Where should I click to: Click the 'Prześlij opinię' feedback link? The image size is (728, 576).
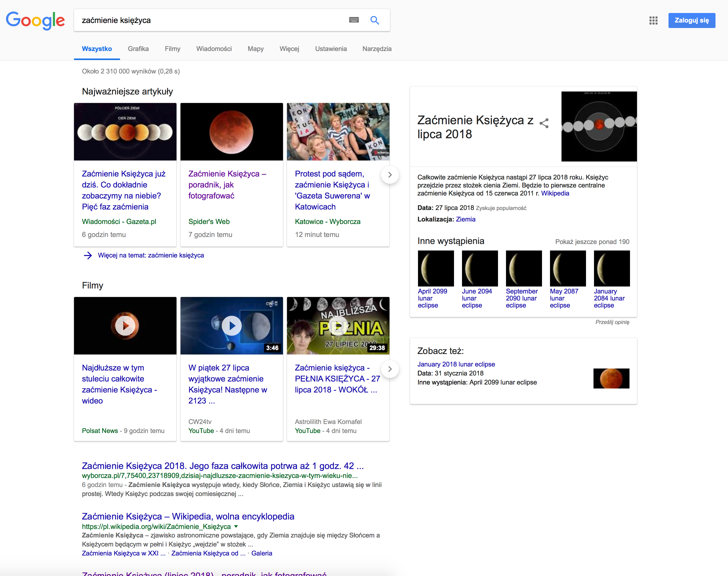click(x=612, y=322)
